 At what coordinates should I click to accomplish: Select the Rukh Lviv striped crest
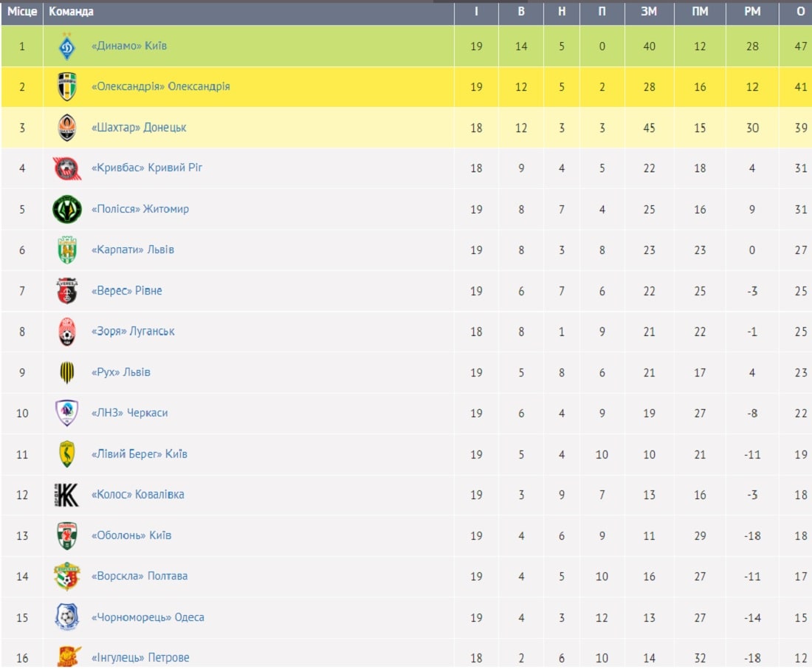click(x=66, y=372)
